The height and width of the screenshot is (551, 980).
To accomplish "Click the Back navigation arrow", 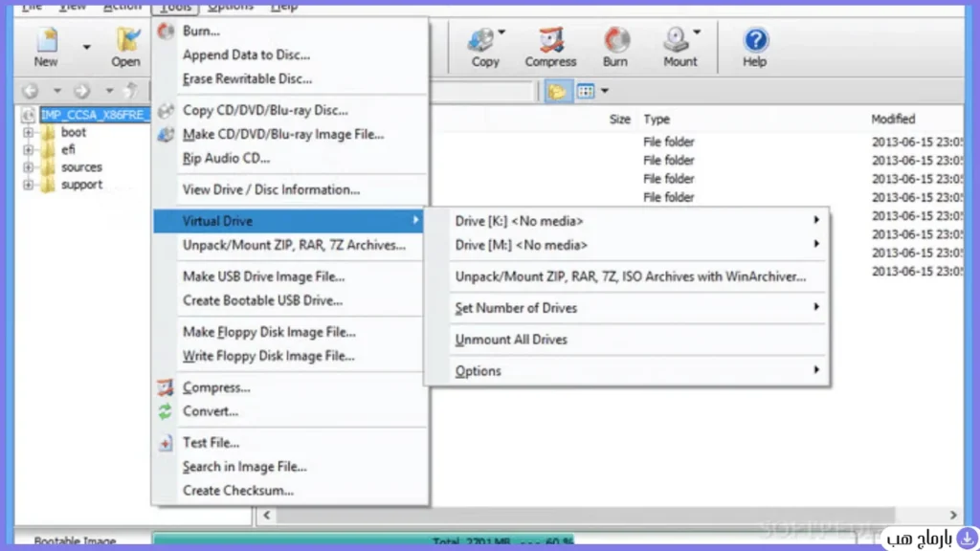I will coord(31,91).
